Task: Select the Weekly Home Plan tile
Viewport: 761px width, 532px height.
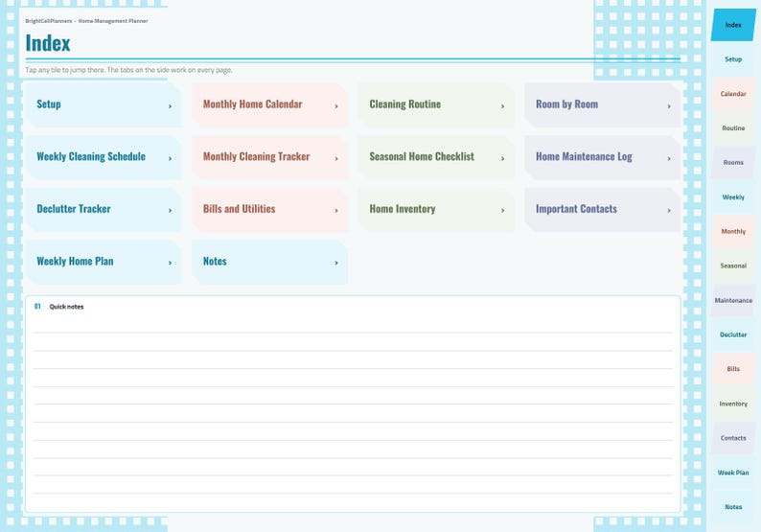Action: pyautogui.click(x=104, y=262)
